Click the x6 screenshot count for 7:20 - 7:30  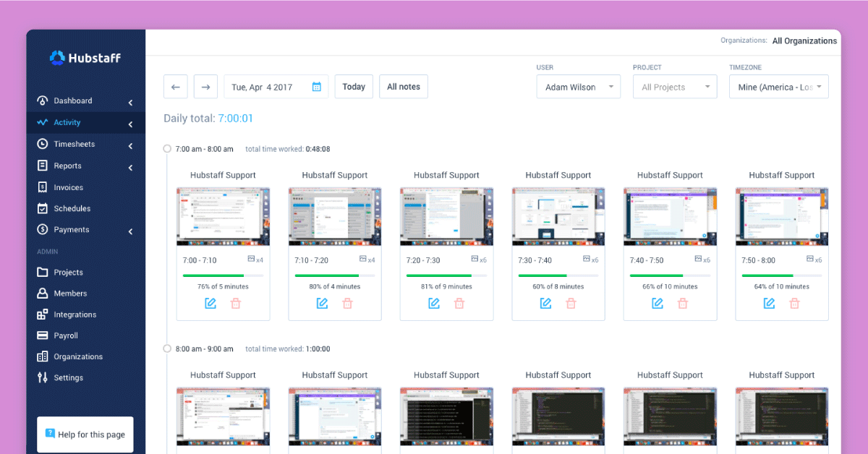[479, 260]
